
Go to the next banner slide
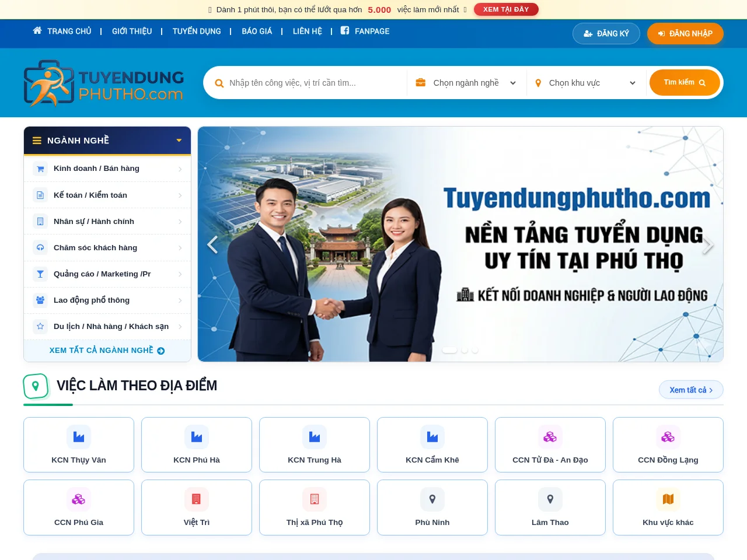[708, 244]
